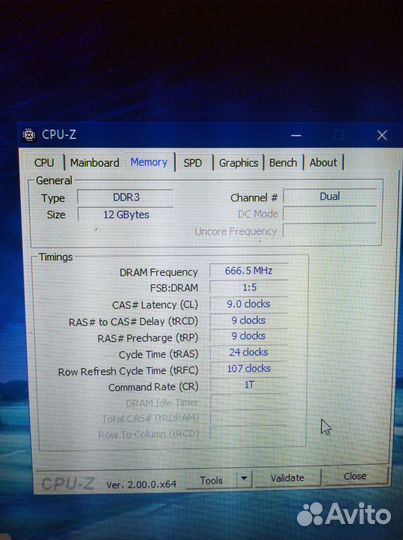Click the Channel # field showing Dual
This screenshot has height=540, width=403.
(330, 196)
